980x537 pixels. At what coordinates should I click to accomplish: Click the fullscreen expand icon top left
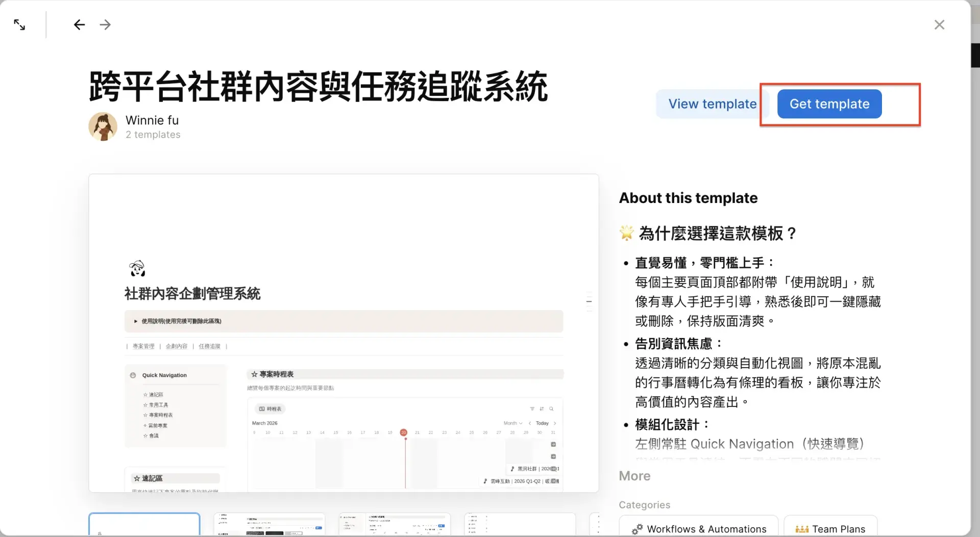point(19,24)
